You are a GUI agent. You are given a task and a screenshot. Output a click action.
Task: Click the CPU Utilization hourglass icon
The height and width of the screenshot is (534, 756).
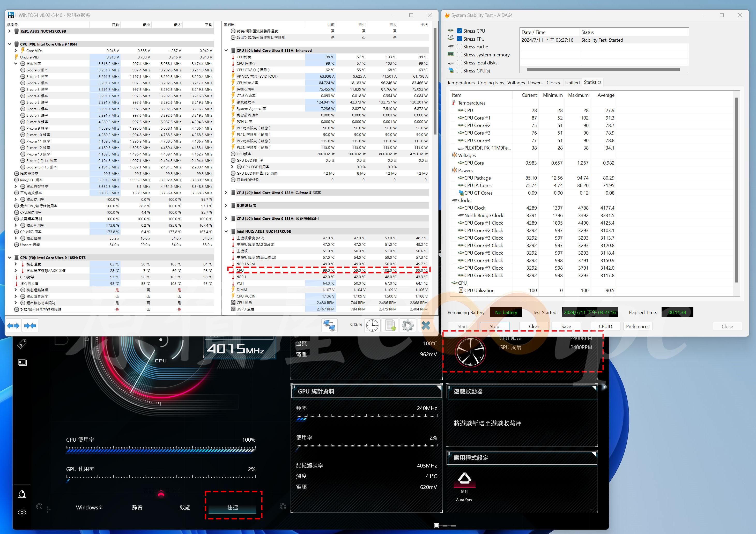(461, 290)
